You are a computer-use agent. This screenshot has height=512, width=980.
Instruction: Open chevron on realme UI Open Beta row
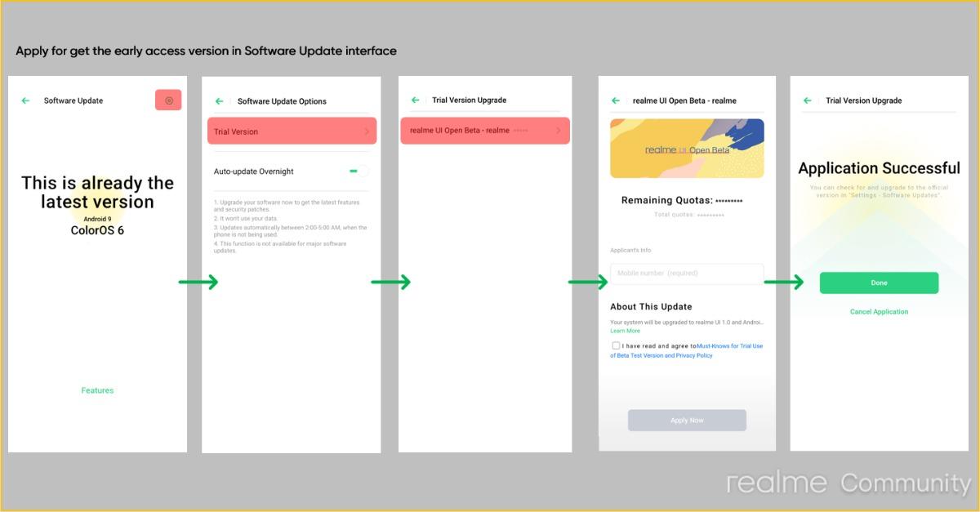(x=559, y=131)
